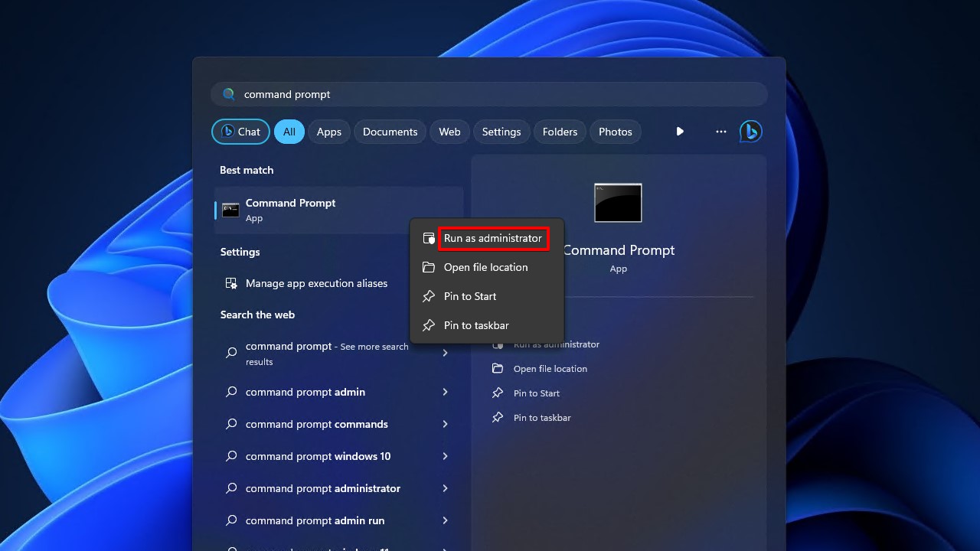Open the Chat button with Bing

(x=240, y=132)
